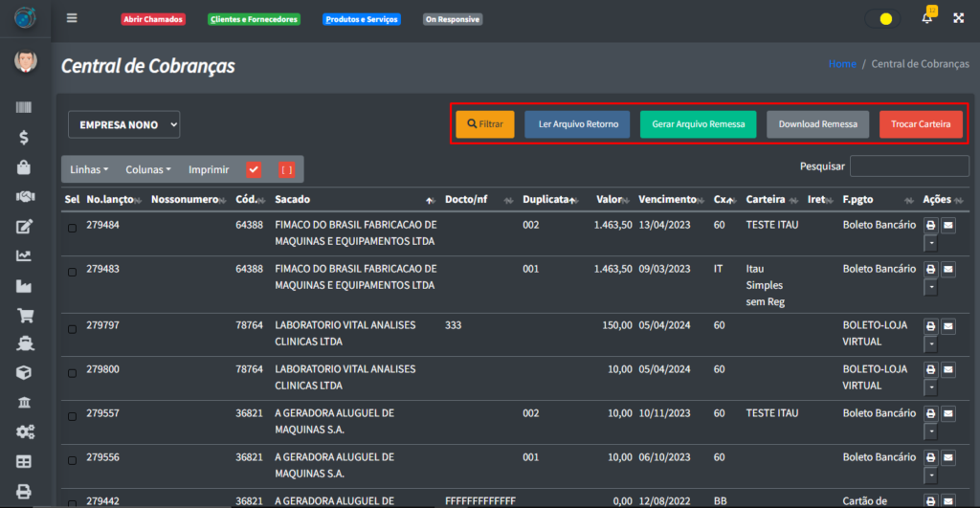
Task: Tick the checkbox for row 279557
Action: [72, 416]
